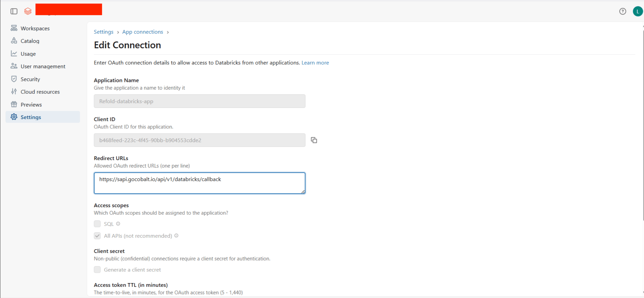
Task: Toggle the sidebar collapse icon
Action: (x=14, y=11)
